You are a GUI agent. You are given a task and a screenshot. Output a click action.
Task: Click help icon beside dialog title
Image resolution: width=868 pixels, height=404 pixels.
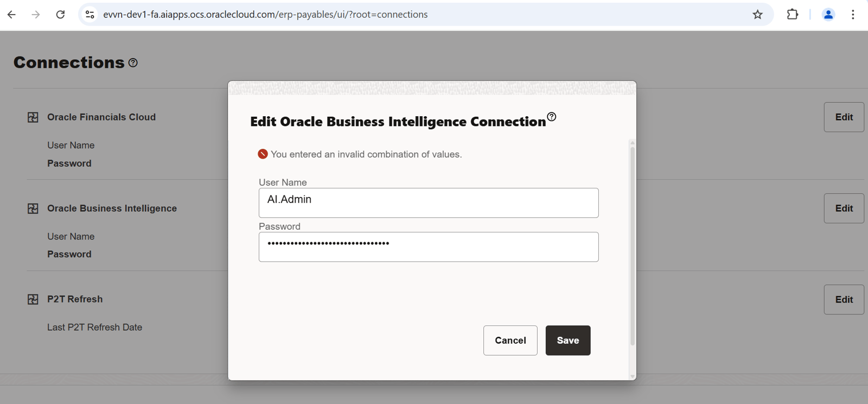(x=552, y=117)
